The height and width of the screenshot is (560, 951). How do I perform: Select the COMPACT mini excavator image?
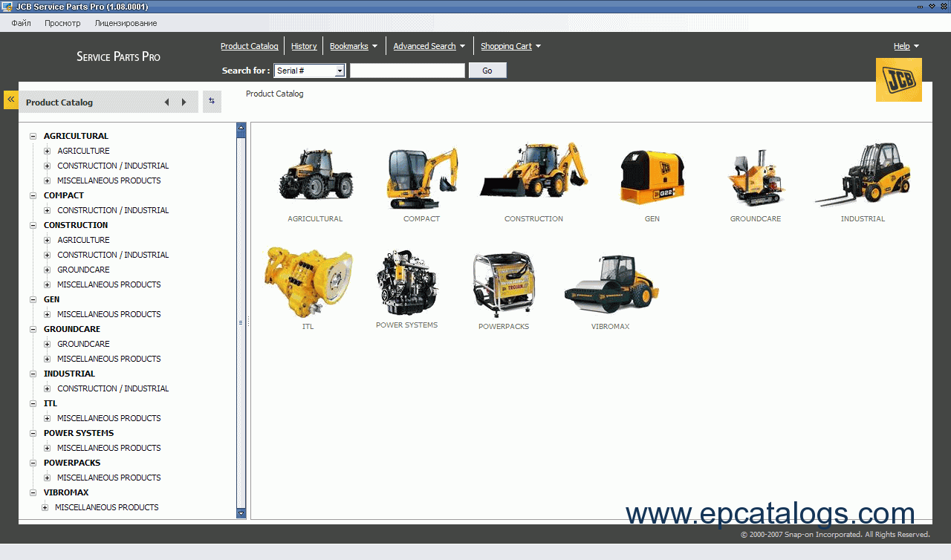pos(421,178)
